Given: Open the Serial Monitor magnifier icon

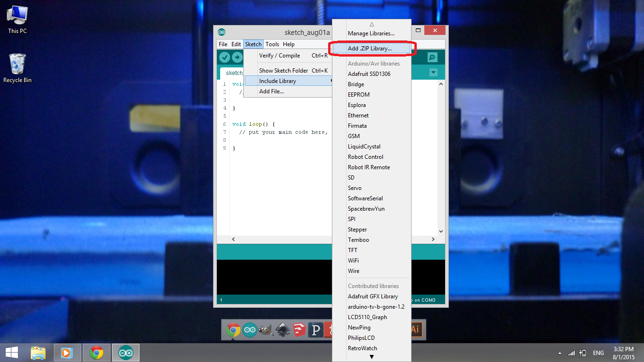Looking at the screenshot, I should 432,58.
